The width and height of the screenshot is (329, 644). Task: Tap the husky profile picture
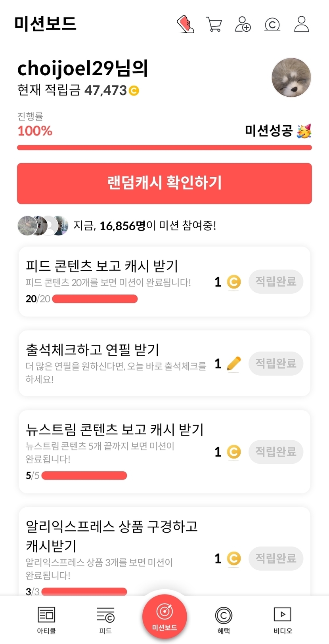click(x=291, y=78)
